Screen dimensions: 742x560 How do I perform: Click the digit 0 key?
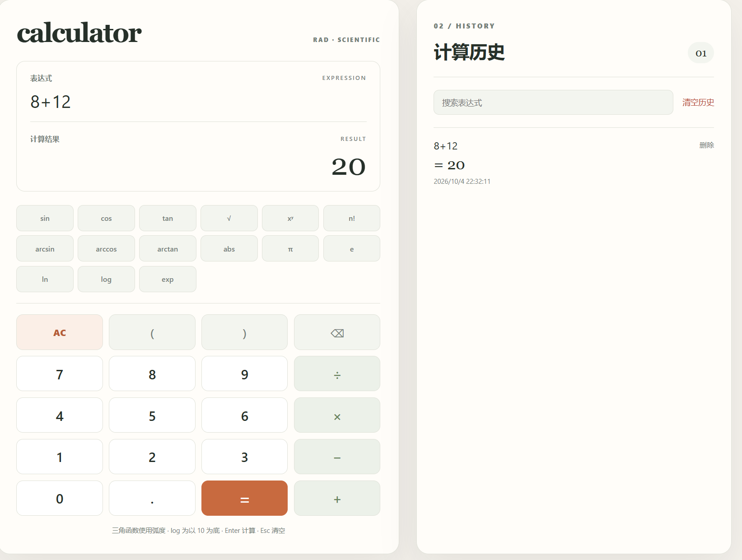click(x=60, y=499)
